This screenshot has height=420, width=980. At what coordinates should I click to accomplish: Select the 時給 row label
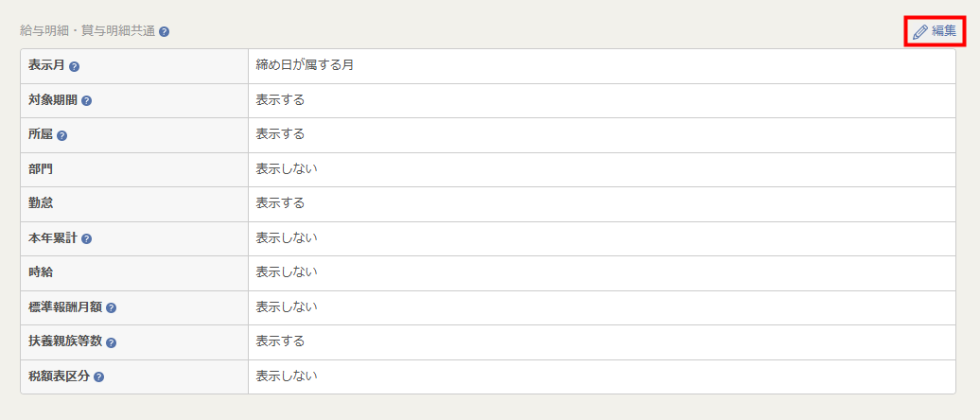click(42, 273)
